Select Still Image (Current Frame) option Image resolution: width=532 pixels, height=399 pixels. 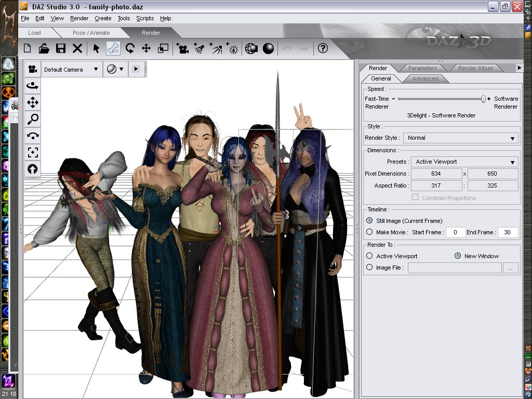point(369,221)
